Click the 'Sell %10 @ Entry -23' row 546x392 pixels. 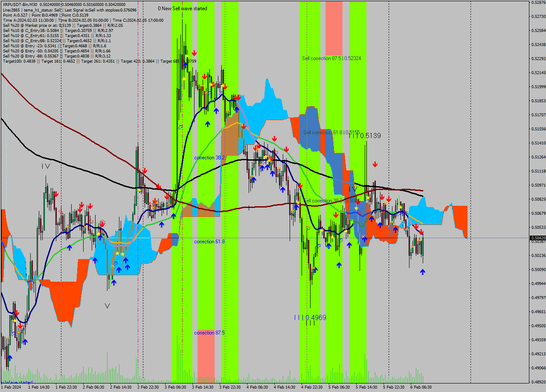pyautogui.click(x=55, y=46)
